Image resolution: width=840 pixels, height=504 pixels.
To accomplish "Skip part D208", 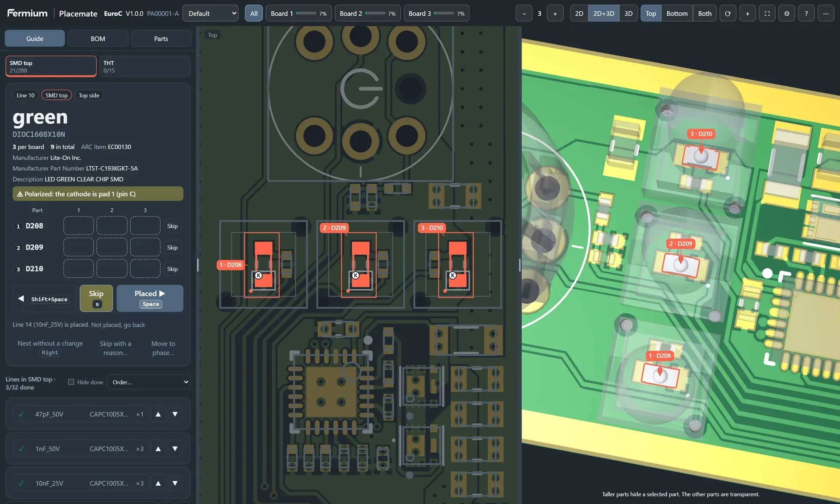I will (172, 226).
